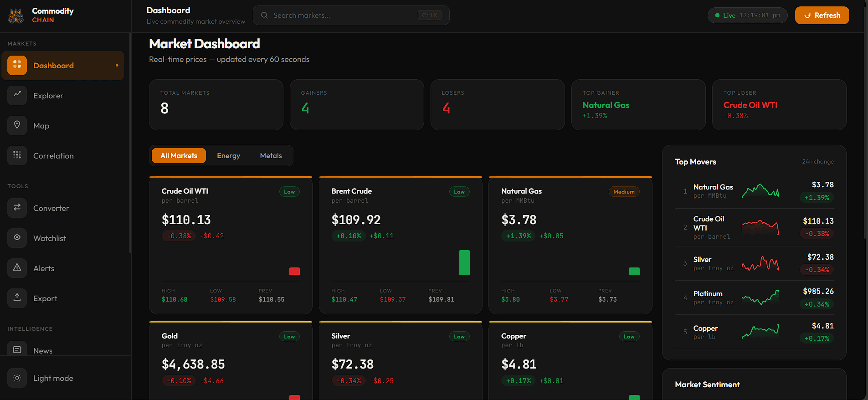The height and width of the screenshot is (400, 868).
Task: Click the Gainers stat card
Action: (357, 105)
